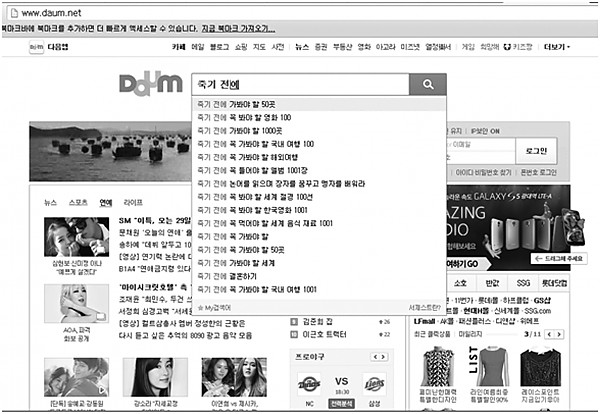Click the 폰번호 로그인 link
600x414 pixels.
[x=538, y=173]
